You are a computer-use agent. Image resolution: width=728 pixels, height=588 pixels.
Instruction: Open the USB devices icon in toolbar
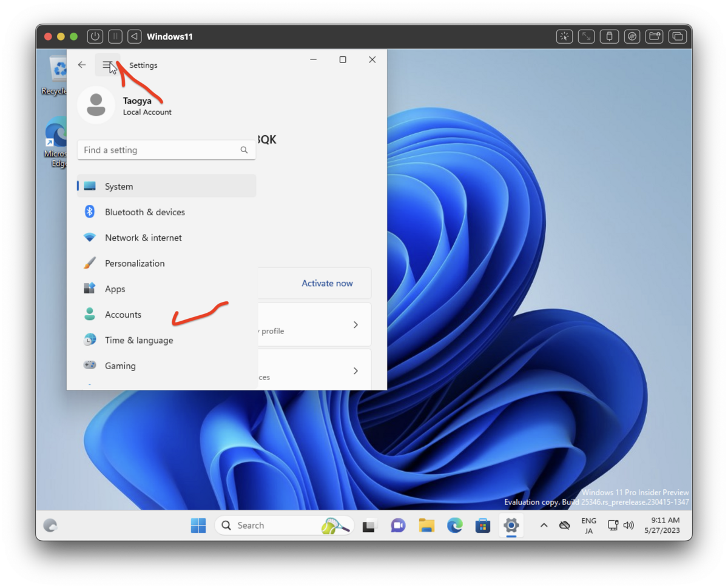pos(609,36)
